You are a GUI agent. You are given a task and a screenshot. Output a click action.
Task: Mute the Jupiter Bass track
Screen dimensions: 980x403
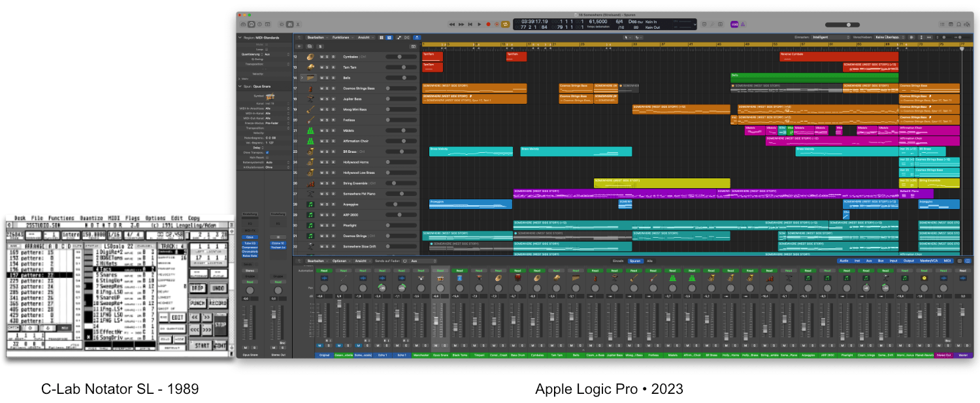click(321, 99)
